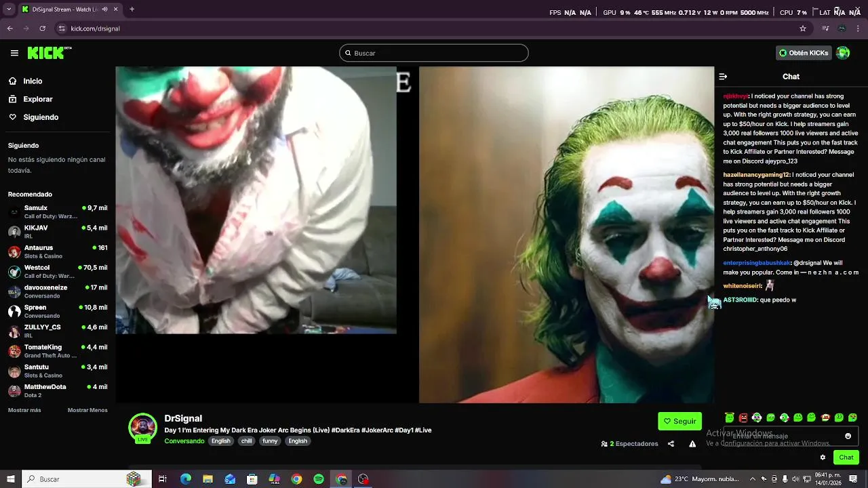Screen dimensions: 868x488
Task: Open the Windows taskbar search box
Action: coord(86,479)
